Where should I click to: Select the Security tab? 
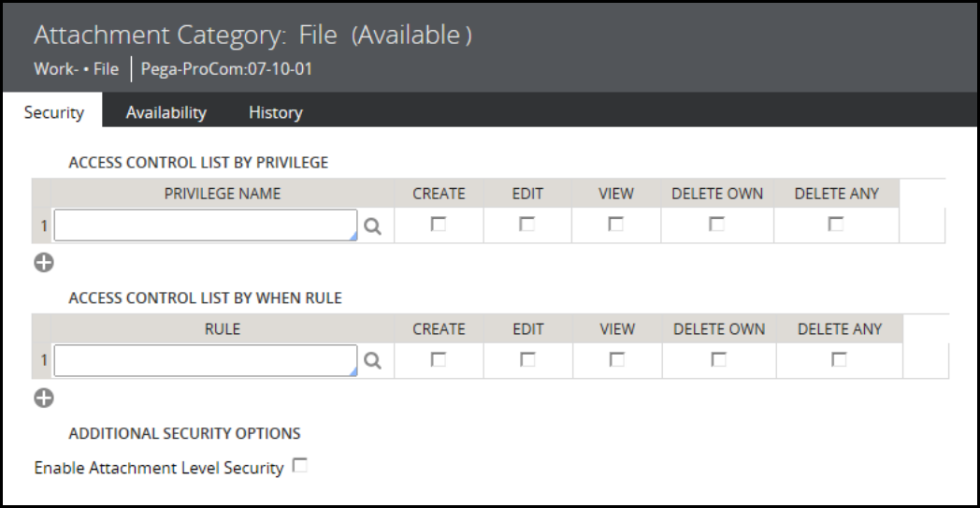(53, 112)
